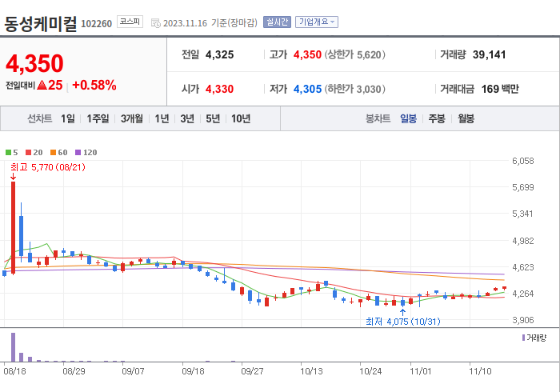This screenshot has width=560, height=392.
Task: Click the 실시간 real-time button
Action: [x=277, y=22]
